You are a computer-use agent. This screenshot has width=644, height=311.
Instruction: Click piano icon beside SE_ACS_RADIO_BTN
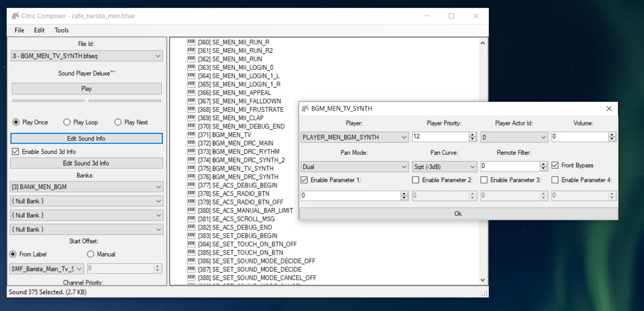pos(191,194)
